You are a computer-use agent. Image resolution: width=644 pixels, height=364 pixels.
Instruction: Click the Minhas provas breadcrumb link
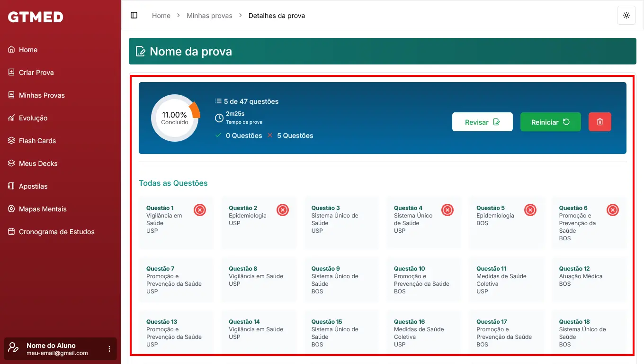point(209,16)
